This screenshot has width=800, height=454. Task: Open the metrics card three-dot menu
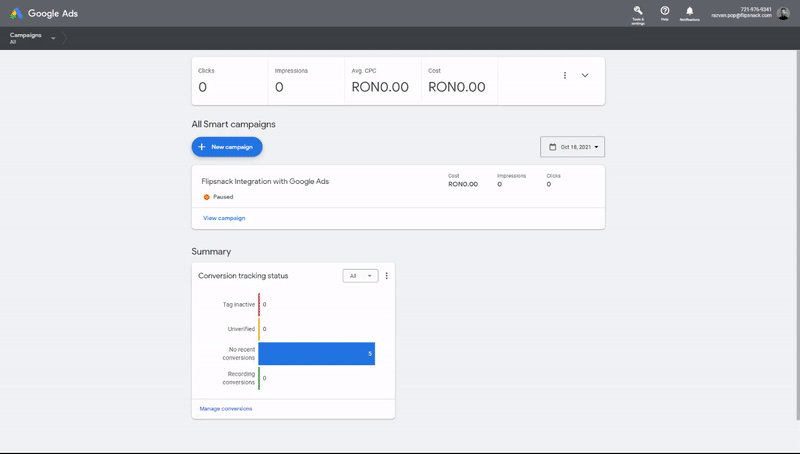565,75
